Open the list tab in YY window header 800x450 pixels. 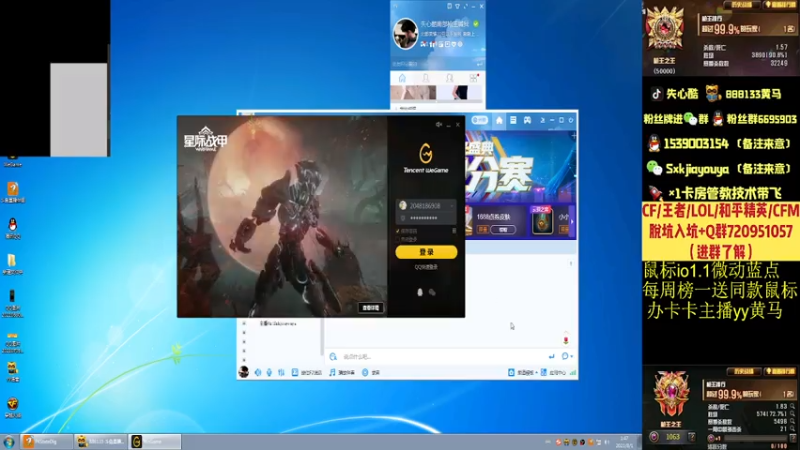coord(513,120)
